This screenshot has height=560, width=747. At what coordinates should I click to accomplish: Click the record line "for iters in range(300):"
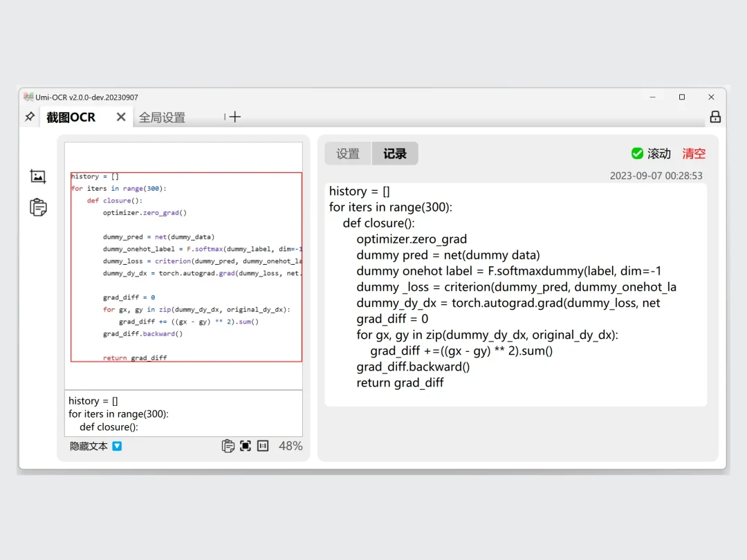391,207
